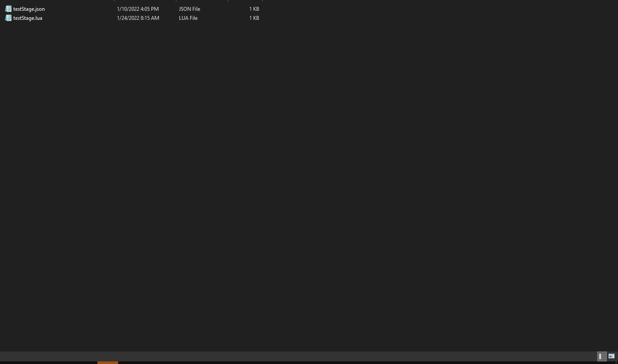Click divider right of the size column
Image resolution: width=618 pixels, height=364 pixels.
(262, 1)
